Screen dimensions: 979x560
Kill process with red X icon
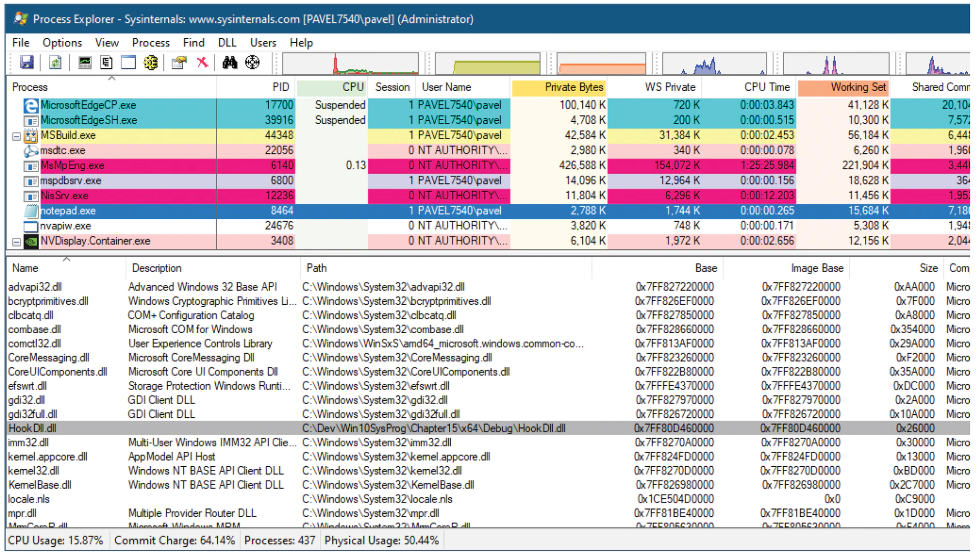(x=202, y=63)
